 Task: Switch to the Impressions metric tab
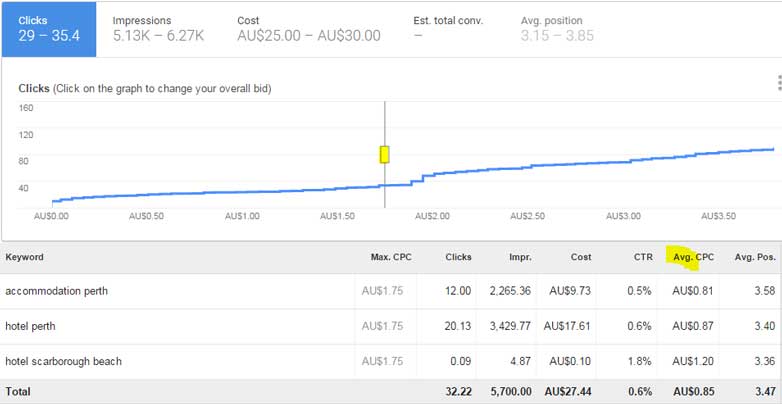click(x=158, y=29)
